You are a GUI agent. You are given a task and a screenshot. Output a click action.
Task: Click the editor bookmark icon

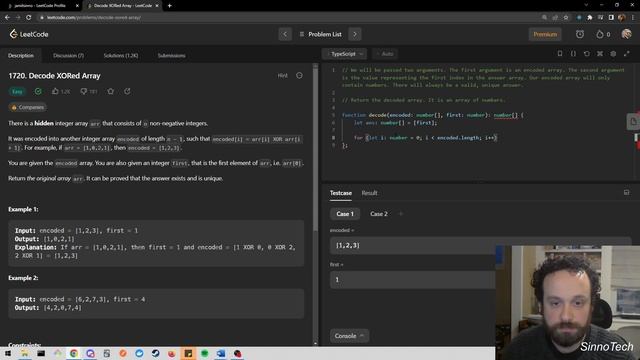pyautogui.click(x=560, y=54)
